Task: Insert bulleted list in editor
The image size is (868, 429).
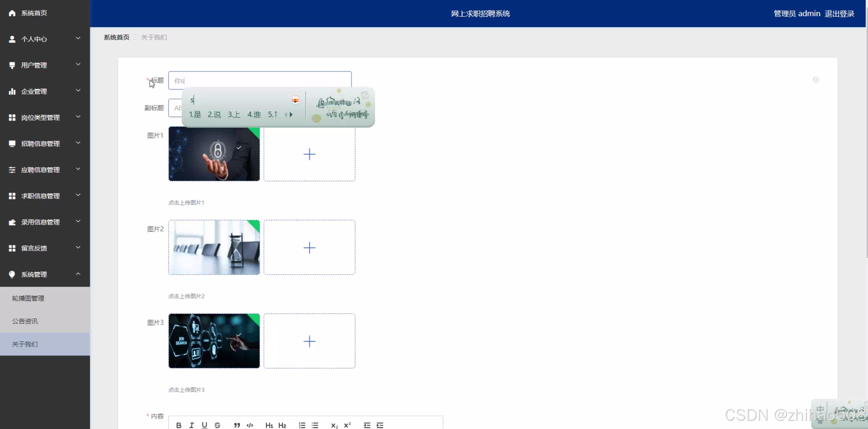Action: tap(315, 425)
